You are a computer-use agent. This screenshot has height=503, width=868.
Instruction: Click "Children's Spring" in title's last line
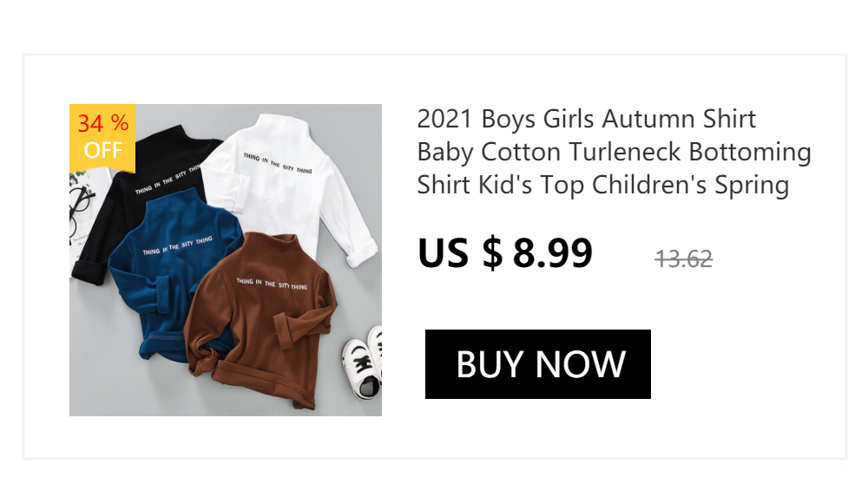coord(690,185)
